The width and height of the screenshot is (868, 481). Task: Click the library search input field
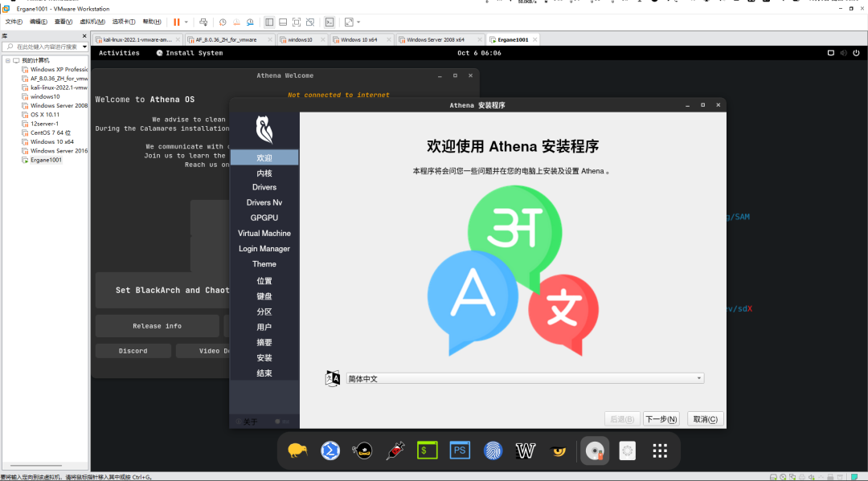coord(44,47)
